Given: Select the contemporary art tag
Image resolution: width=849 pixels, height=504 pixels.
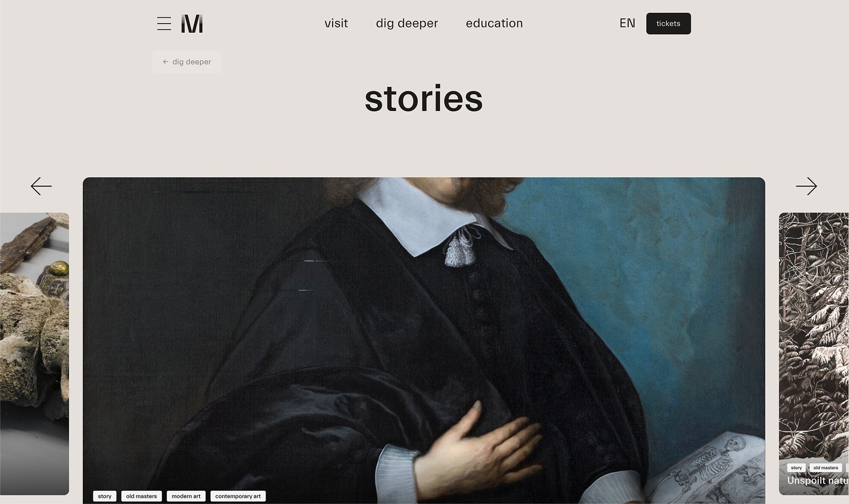Looking at the screenshot, I should pos(238,496).
